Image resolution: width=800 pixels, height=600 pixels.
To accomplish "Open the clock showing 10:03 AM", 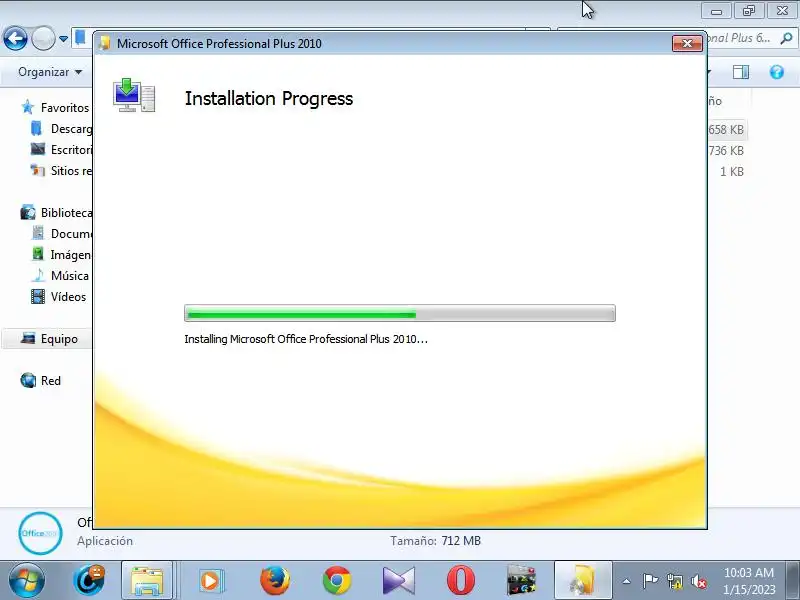I will [x=749, y=581].
